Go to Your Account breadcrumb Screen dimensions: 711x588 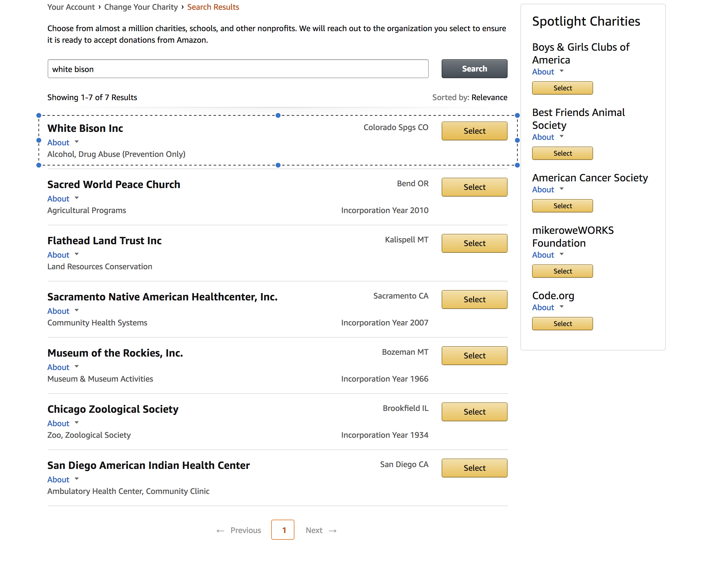tap(71, 7)
